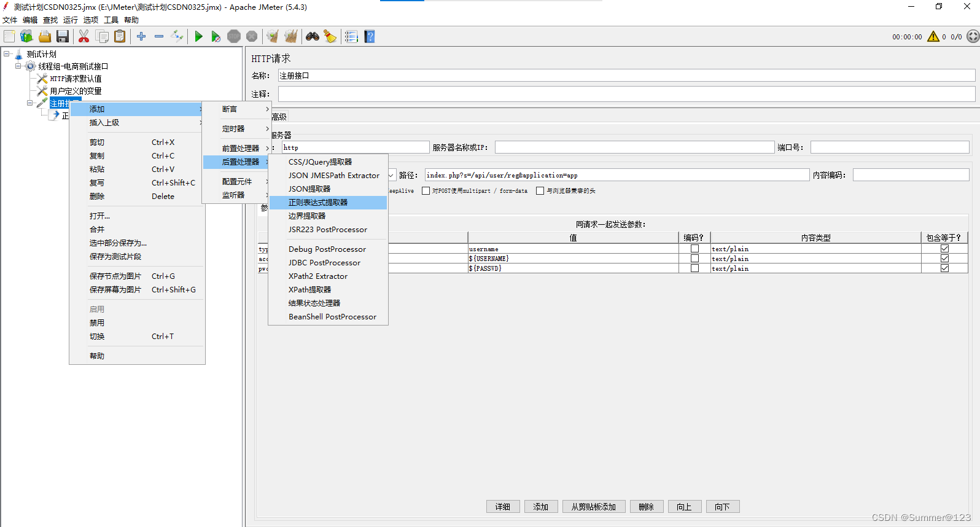Screen dimensions: 980x527
Task: Open the 文件 menu
Action: 10,20
